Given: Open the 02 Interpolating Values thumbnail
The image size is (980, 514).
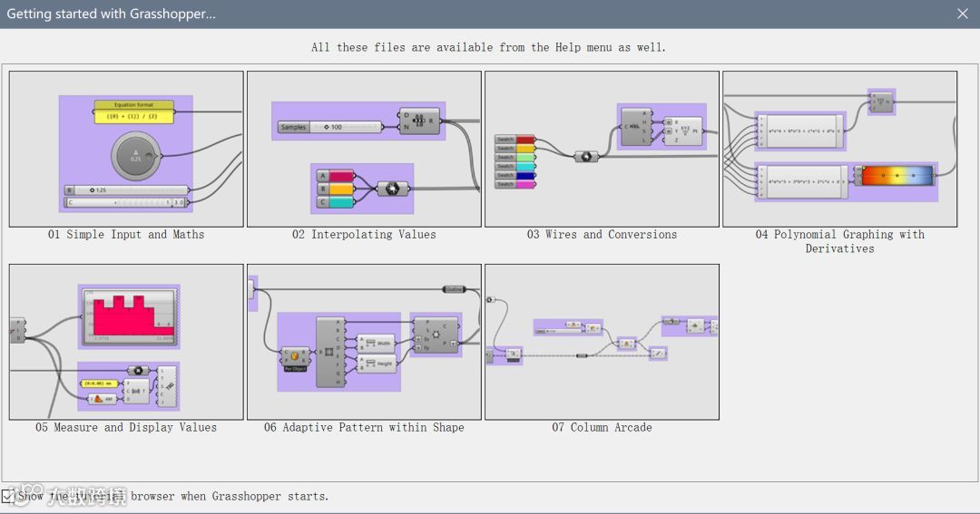Looking at the screenshot, I should click(365, 149).
